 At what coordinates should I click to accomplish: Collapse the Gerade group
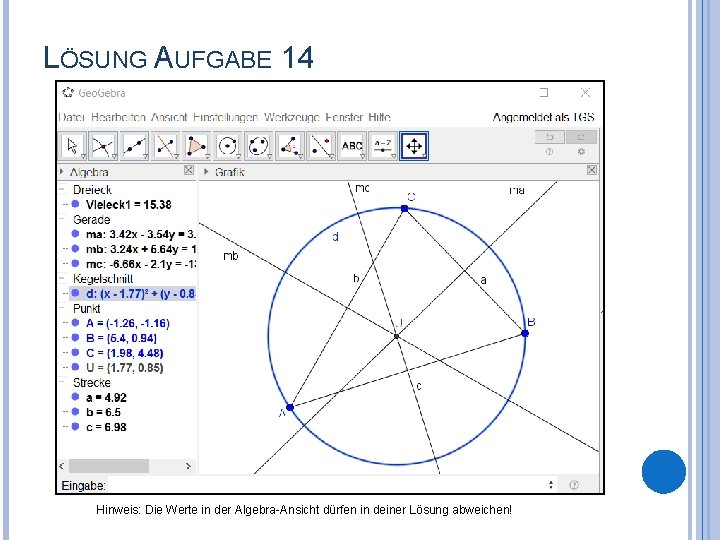[x=62, y=219]
